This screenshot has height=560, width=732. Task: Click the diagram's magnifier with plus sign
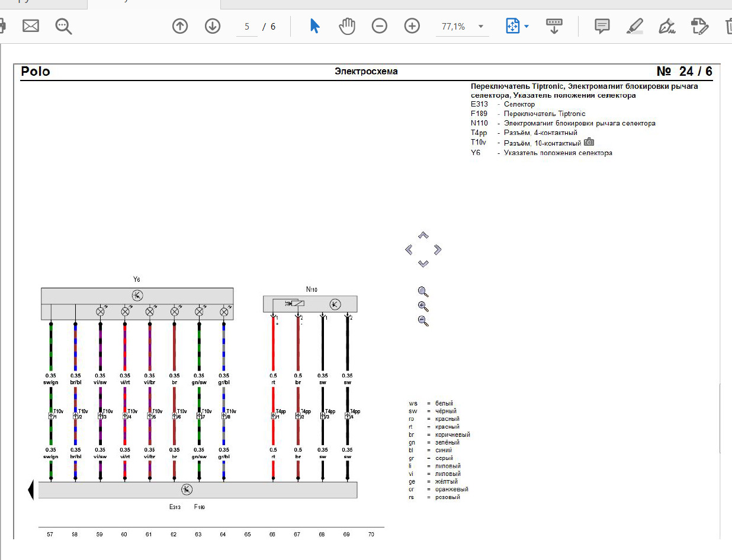click(x=423, y=306)
